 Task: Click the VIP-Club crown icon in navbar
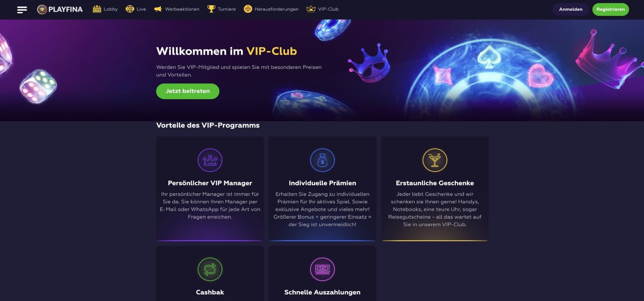click(x=311, y=9)
